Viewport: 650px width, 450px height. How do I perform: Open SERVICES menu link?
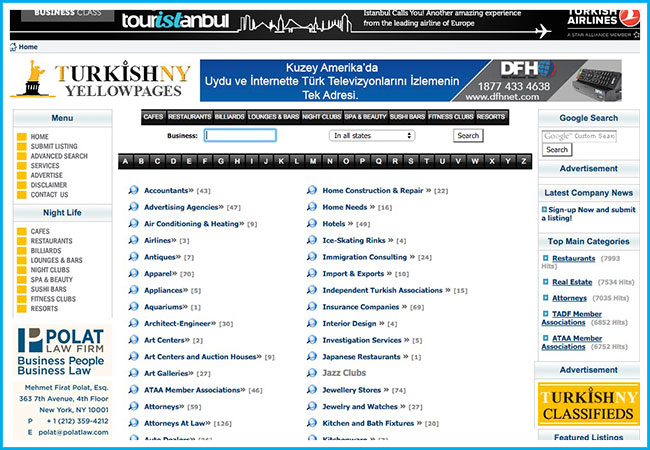pos(45,166)
